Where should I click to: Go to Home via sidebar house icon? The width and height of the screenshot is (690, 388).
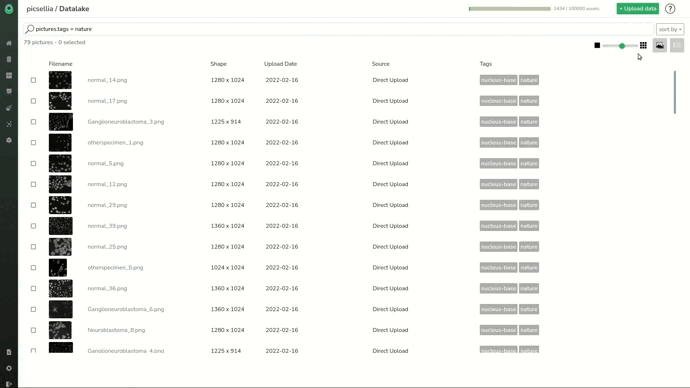tap(9, 43)
